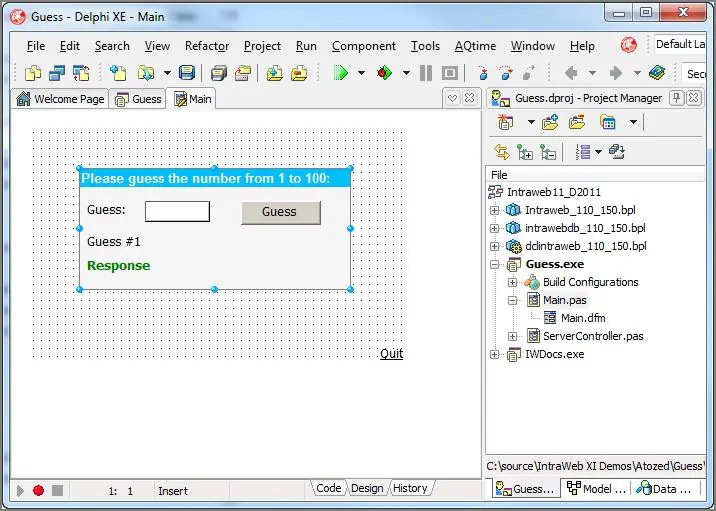The height and width of the screenshot is (511, 716).
Task: Click New in Project Manager toolbar
Action: click(x=505, y=122)
